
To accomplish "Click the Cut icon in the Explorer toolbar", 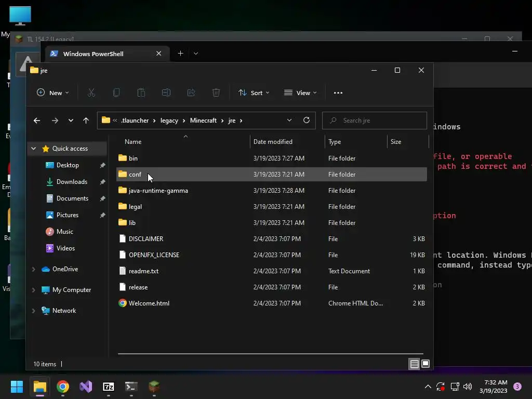I will [x=91, y=92].
